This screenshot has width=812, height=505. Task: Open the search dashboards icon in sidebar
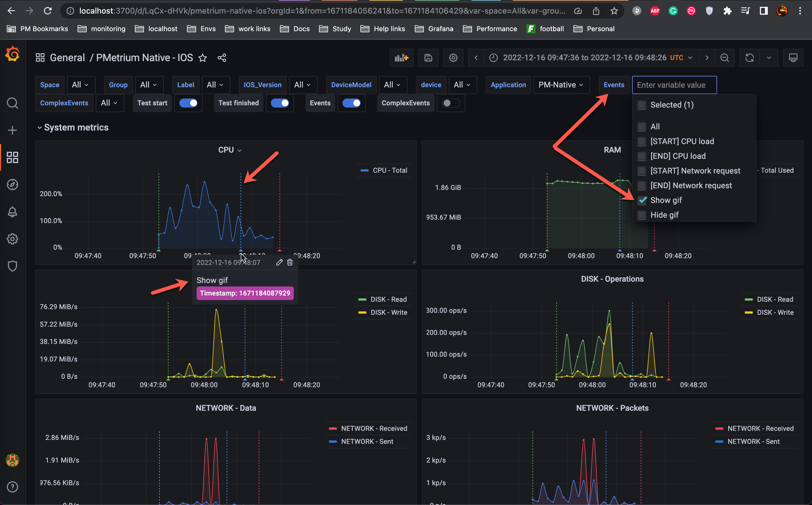click(12, 103)
